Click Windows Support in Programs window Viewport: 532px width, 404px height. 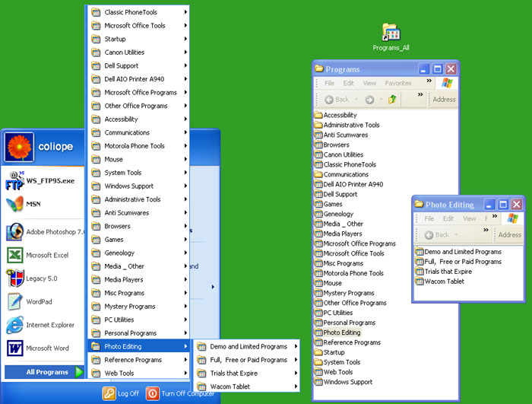344,382
